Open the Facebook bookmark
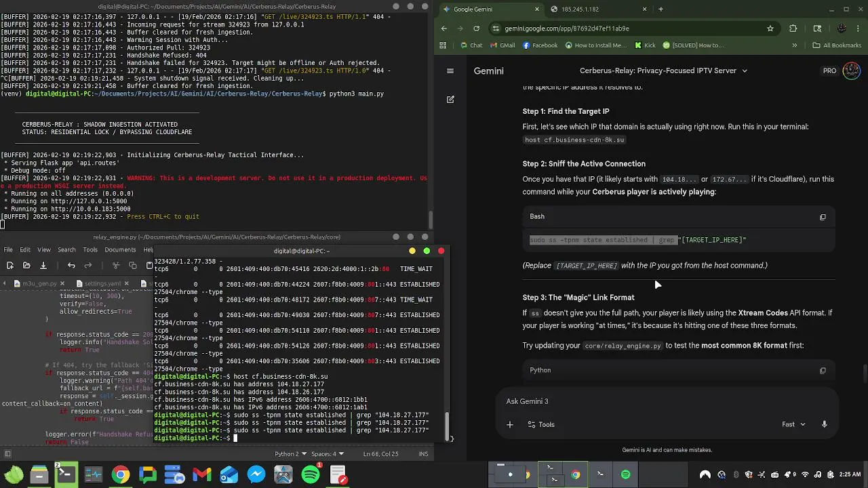 pyautogui.click(x=540, y=45)
